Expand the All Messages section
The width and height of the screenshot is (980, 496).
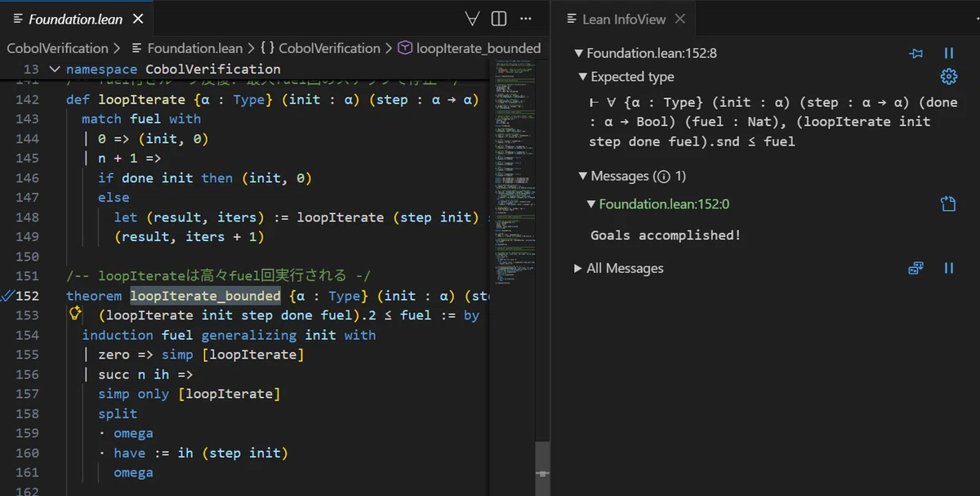coord(578,268)
